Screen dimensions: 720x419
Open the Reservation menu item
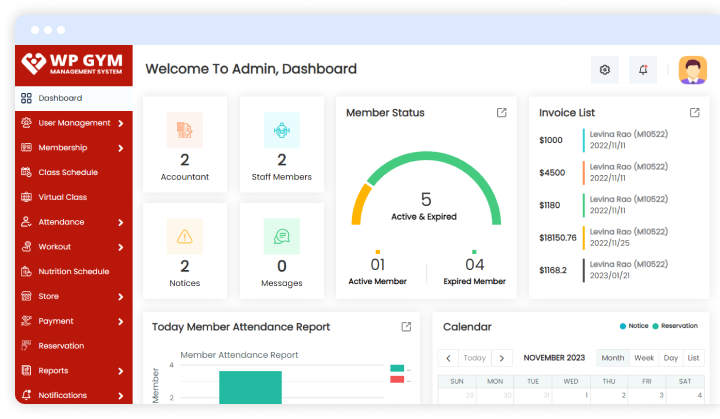[73, 346]
